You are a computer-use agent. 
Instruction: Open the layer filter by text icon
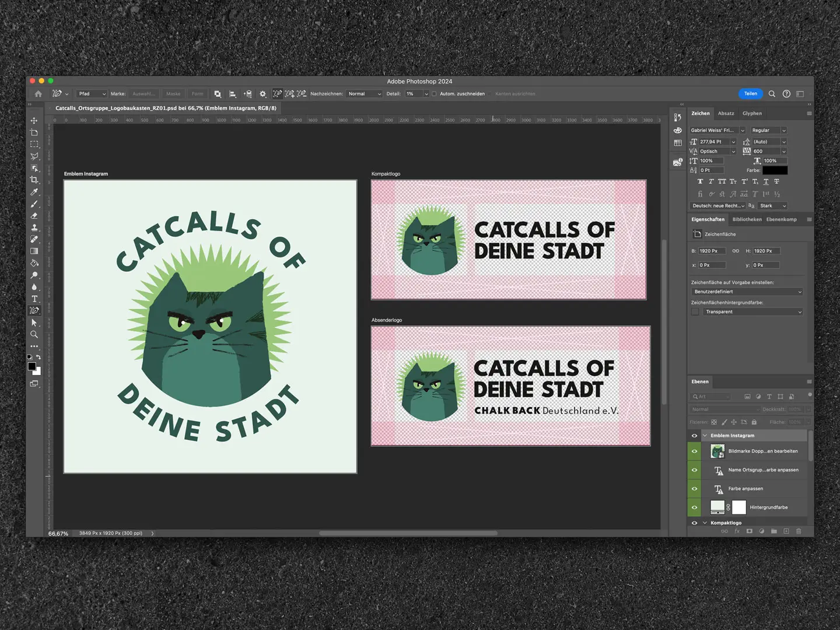coord(769,397)
